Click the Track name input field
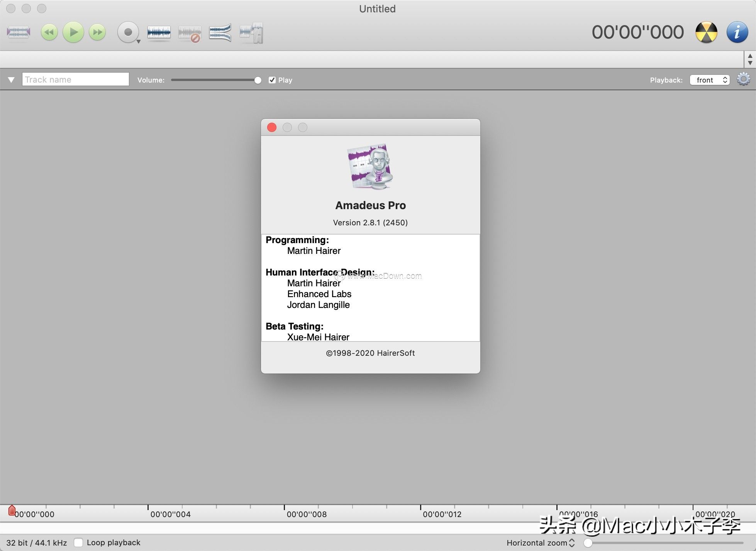 pyautogui.click(x=76, y=79)
